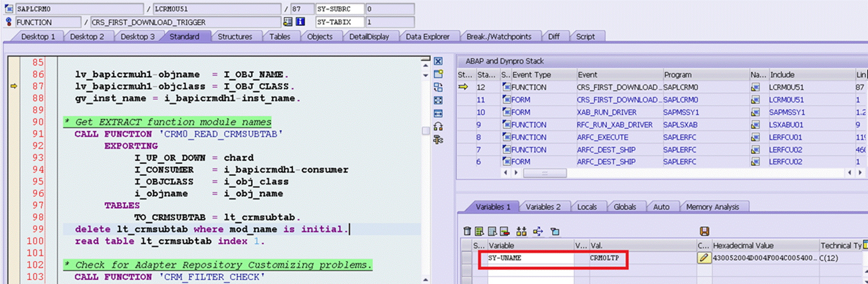The height and width of the screenshot is (284, 868).
Task: Click the swap tool icon beside the editor
Action: (x=438, y=87)
